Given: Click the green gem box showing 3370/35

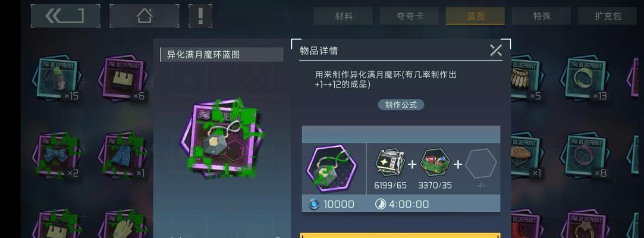Looking at the screenshot, I should 435,163.
